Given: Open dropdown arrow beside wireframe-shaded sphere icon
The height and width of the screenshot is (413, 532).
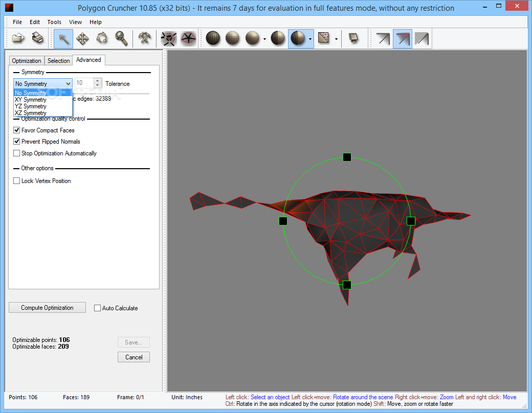Looking at the screenshot, I should [x=310, y=39].
